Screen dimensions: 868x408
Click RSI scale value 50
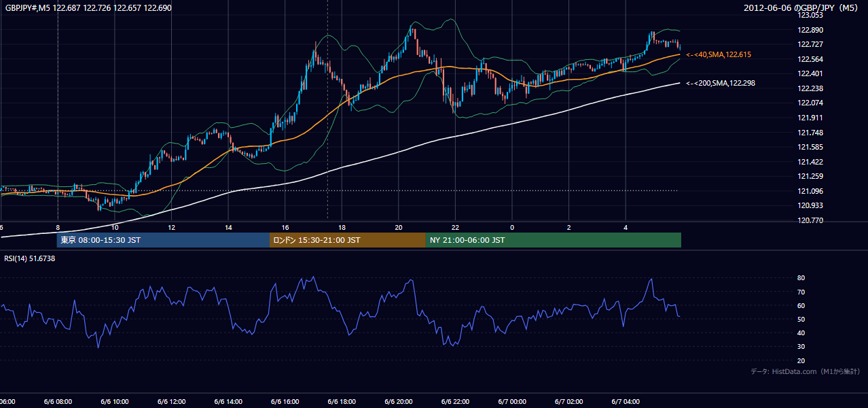pos(801,320)
